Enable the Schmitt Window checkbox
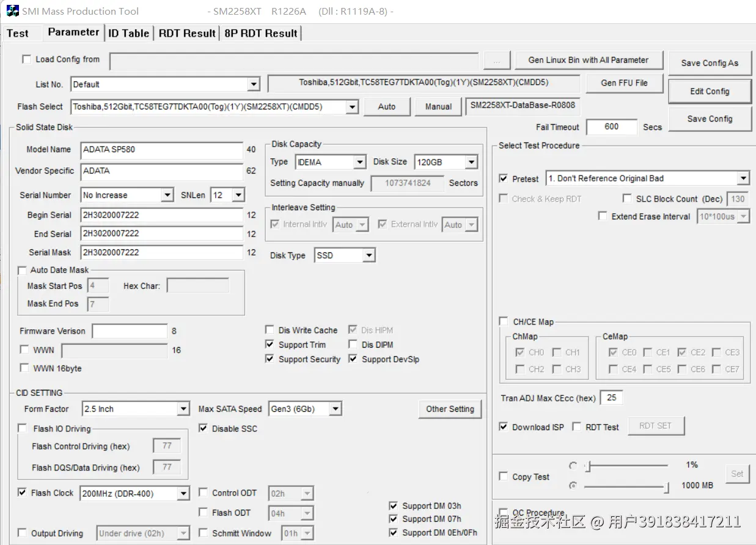The width and height of the screenshot is (756, 545). click(x=204, y=533)
